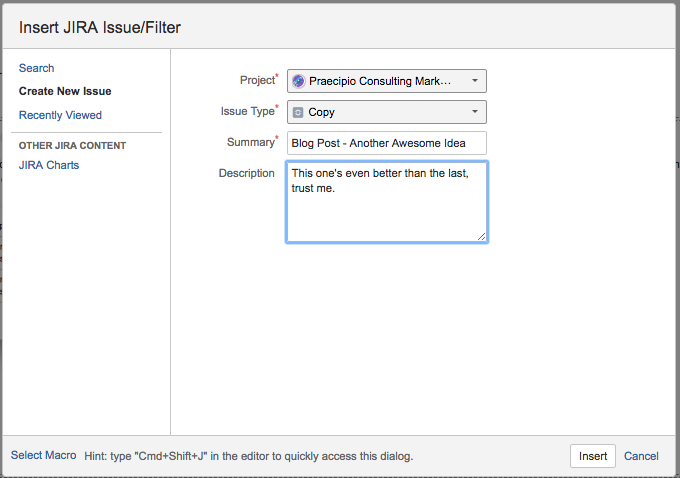Screen dimensions: 680x478
Task: Click the Summary field label
Action: coord(250,142)
